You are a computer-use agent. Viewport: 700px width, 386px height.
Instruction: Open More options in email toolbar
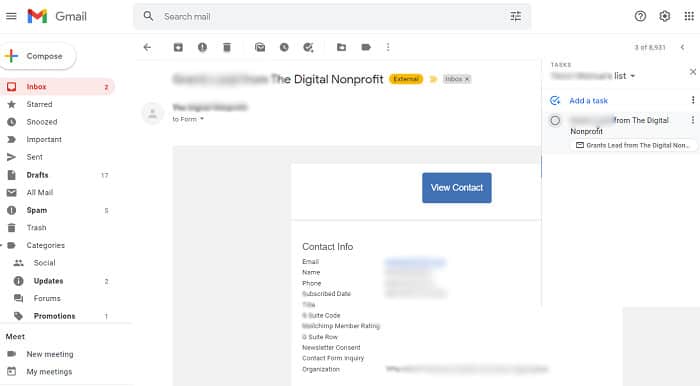click(388, 47)
